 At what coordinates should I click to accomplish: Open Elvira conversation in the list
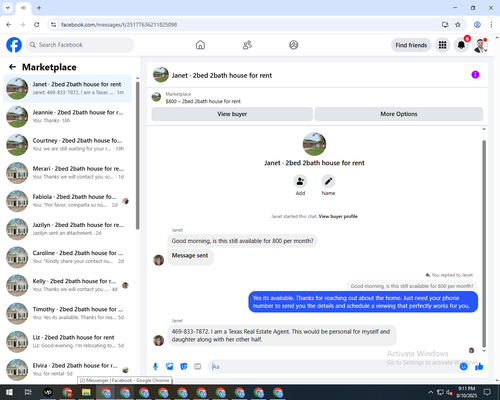[x=67, y=369]
